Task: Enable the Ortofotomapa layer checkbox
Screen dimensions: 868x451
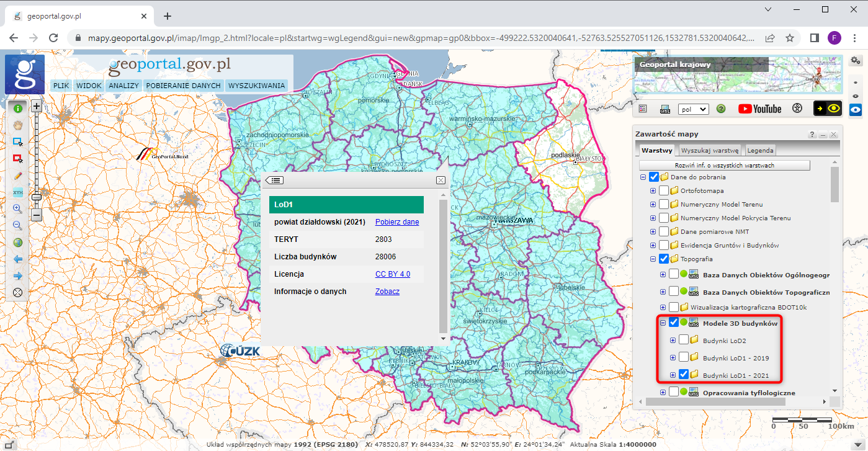Action: [x=664, y=190]
